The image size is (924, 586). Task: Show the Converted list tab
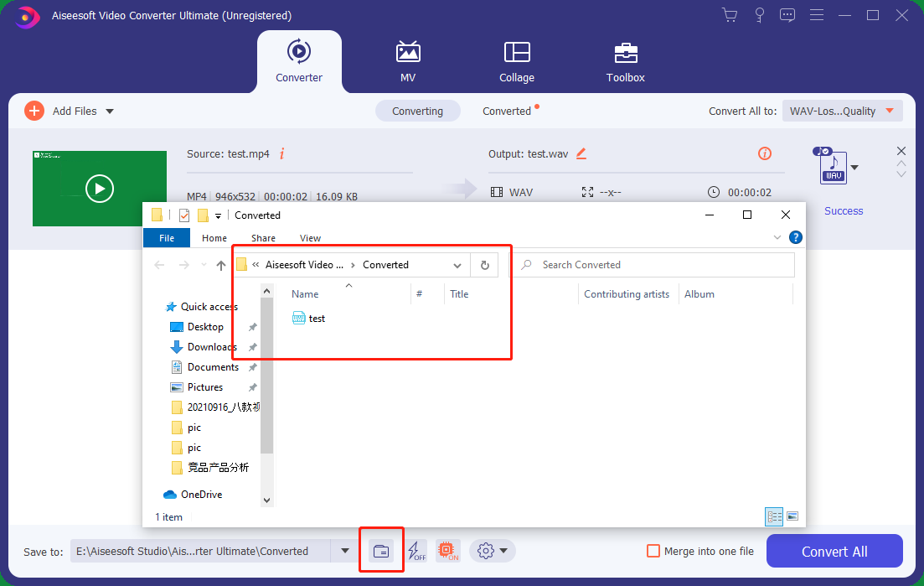click(x=507, y=111)
